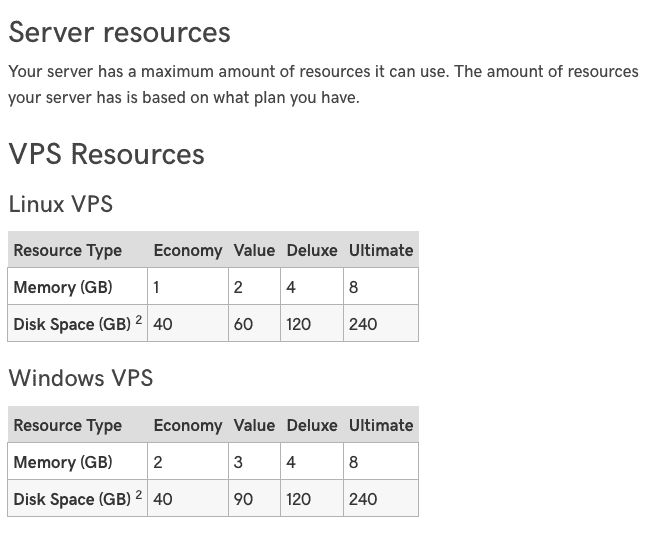Click the Windows Disk Space footnote 2
Screen dimensions: 650x533
139,494
